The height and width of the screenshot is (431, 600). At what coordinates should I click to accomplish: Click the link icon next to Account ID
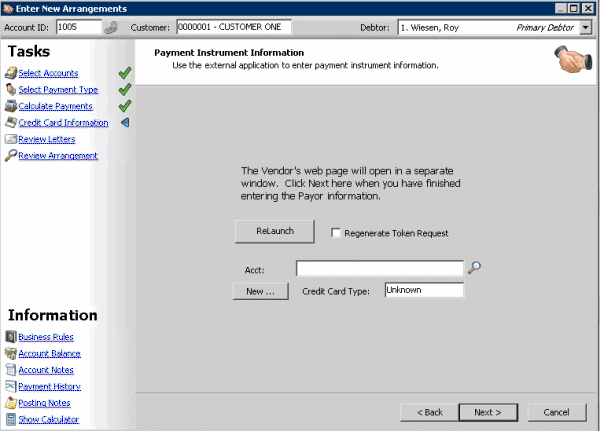111,28
